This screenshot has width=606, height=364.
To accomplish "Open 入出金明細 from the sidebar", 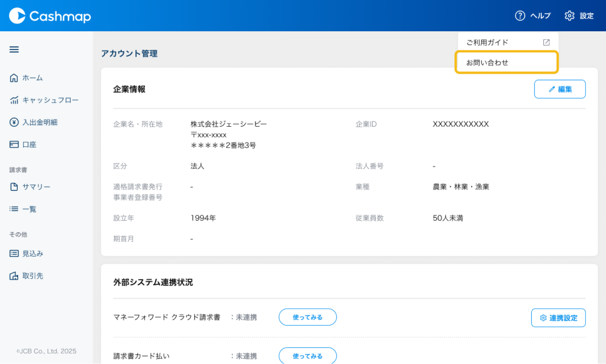I will click(14, 122).
